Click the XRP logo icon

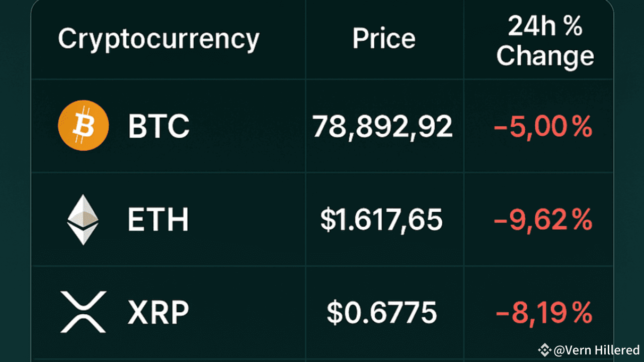pos(83,312)
